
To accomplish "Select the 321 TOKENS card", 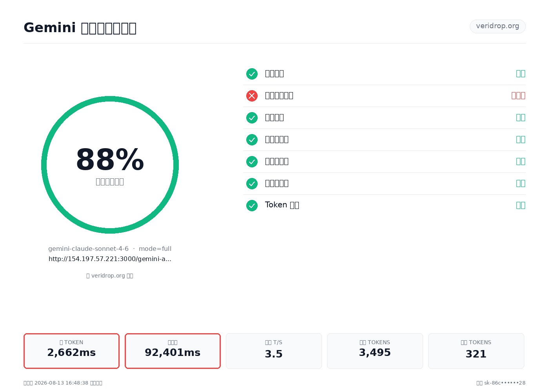I will click(x=476, y=351).
